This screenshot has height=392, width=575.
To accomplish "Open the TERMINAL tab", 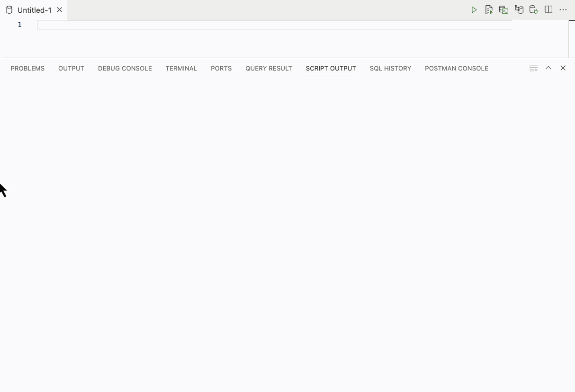I will 181,69.
